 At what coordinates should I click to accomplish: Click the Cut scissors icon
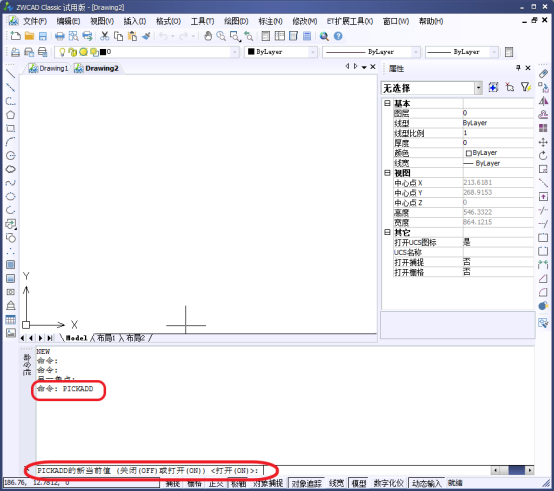tap(105, 36)
